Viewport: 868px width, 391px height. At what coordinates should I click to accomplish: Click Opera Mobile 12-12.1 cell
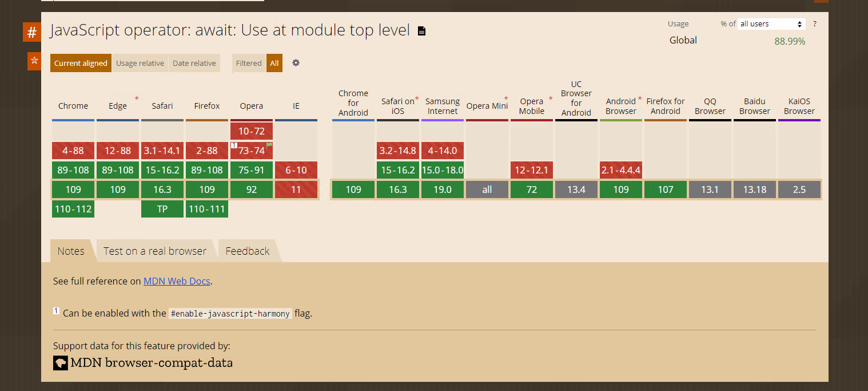(x=532, y=170)
